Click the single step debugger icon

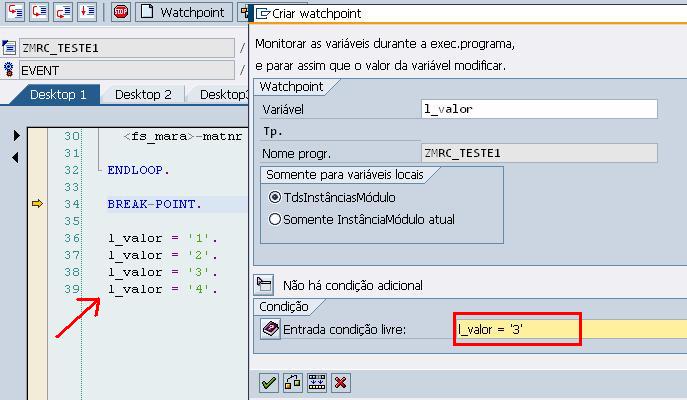pos(15,12)
